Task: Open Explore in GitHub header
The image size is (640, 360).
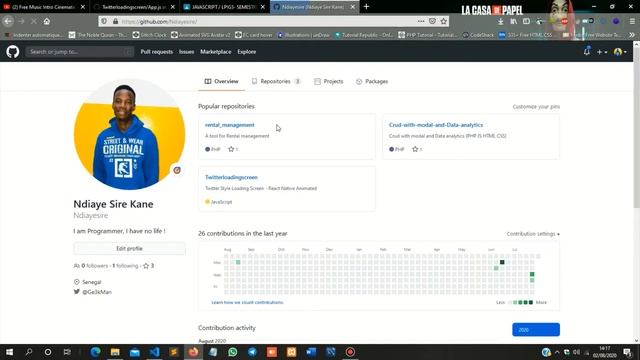Action: (247, 52)
